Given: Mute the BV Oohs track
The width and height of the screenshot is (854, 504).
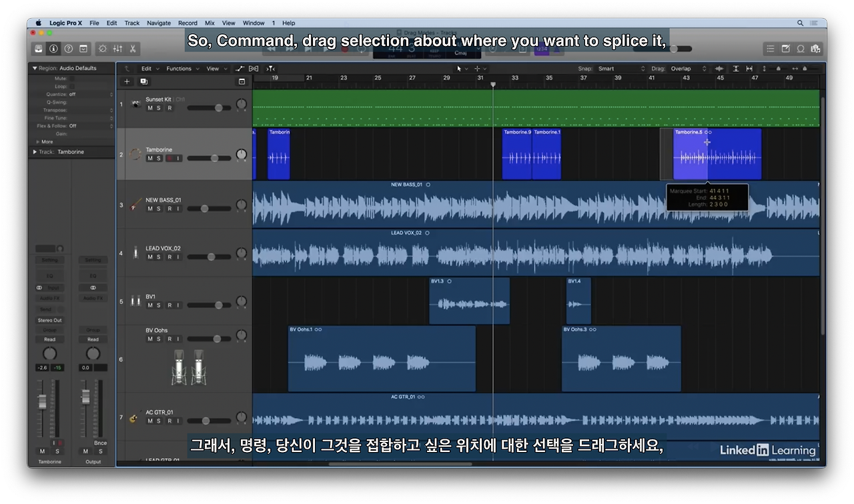Looking at the screenshot, I should [149, 339].
